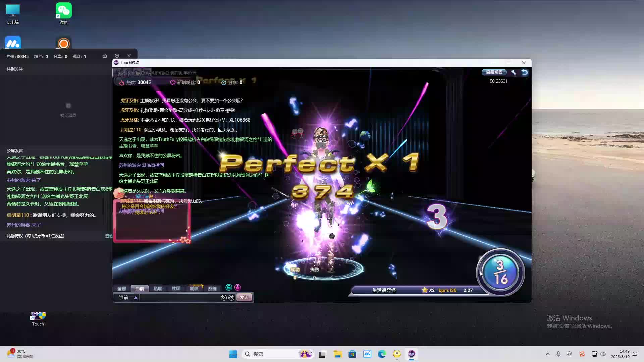644x362 pixels.
Task: Open Microsoft Store on the taskbar
Action: (x=352, y=354)
